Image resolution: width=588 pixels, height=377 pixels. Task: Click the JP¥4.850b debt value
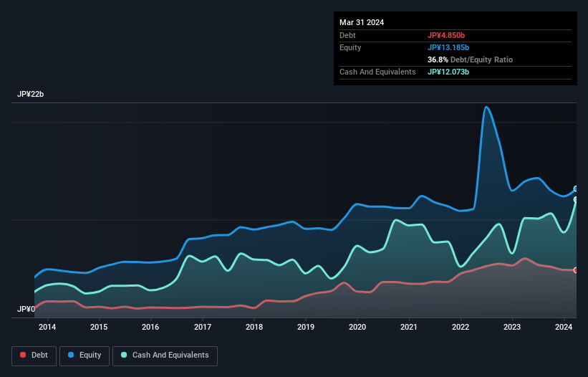click(x=446, y=35)
